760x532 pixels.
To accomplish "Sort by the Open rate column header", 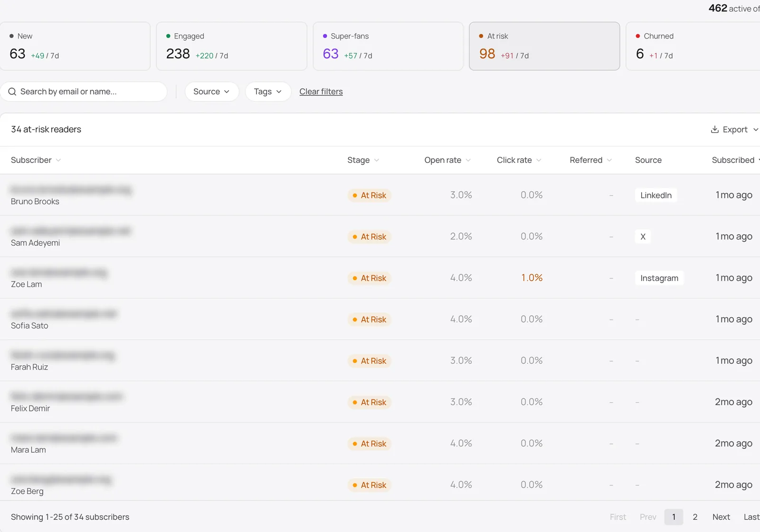I will [x=447, y=160].
